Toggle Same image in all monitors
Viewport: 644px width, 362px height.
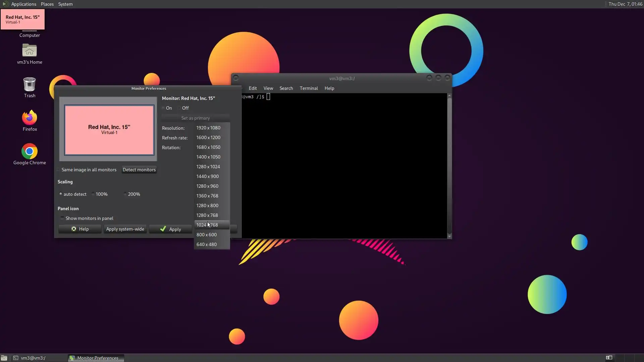pos(58,170)
